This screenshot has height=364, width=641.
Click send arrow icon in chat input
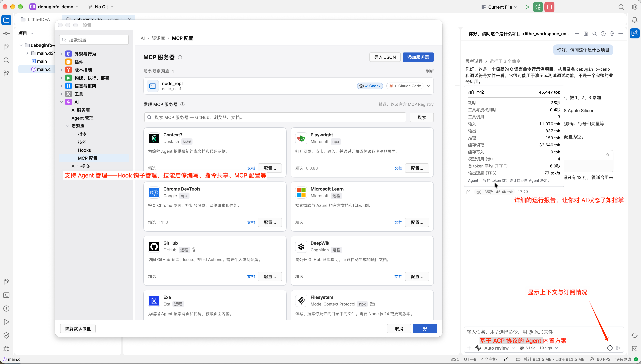coord(618,348)
